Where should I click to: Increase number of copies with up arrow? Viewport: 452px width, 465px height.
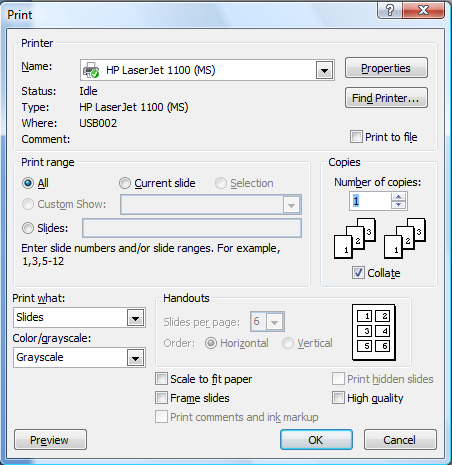click(x=398, y=197)
